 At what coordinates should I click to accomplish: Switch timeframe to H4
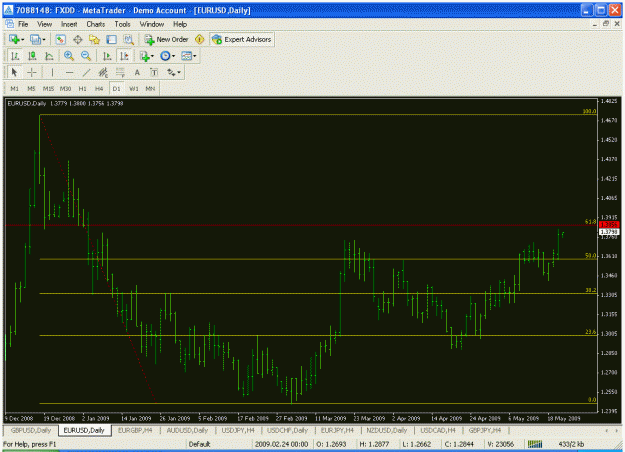99,88
